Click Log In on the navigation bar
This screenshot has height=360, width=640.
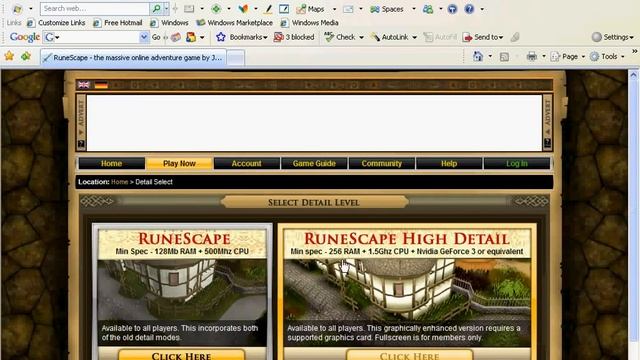coord(517,163)
